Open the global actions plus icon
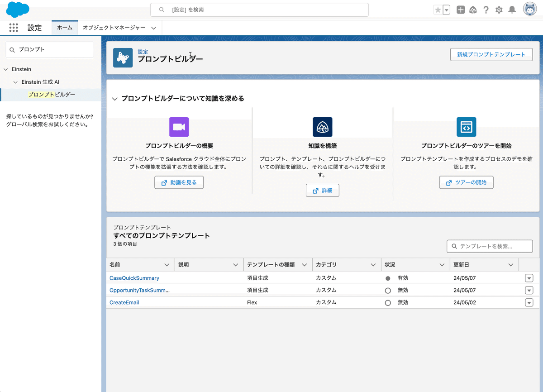 (461, 10)
